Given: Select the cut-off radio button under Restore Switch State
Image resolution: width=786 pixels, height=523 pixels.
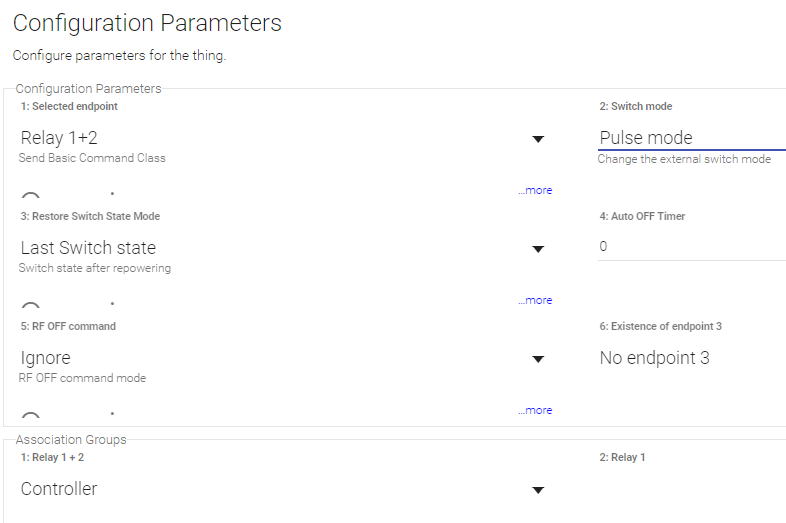Looking at the screenshot, I should coord(31,306).
